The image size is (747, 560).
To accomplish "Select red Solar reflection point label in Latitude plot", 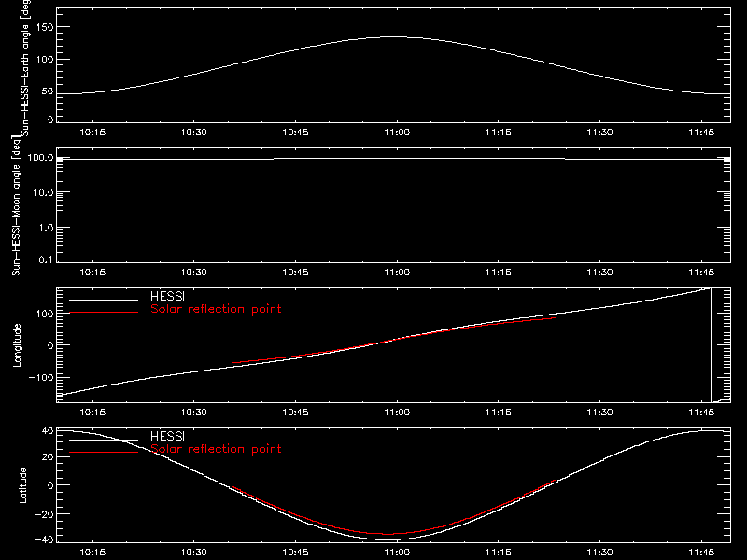I will pyautogui.click(x=216, y=449).
